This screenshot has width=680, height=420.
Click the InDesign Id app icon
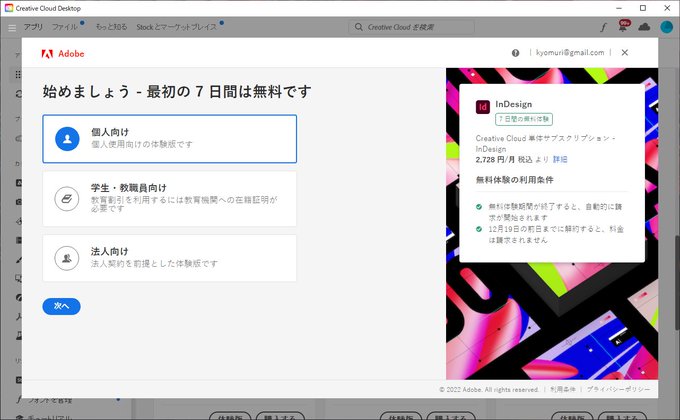(483, 107)
